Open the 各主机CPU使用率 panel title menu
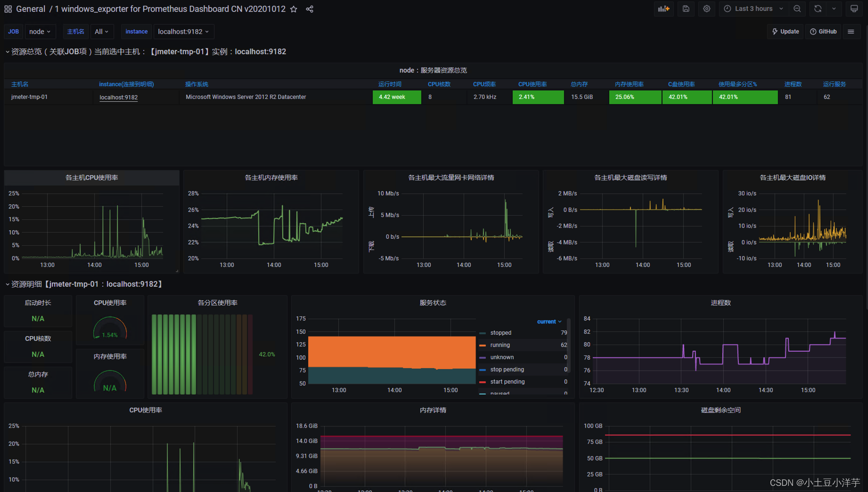This screenshot has height=492, width=868. (92, 177)
